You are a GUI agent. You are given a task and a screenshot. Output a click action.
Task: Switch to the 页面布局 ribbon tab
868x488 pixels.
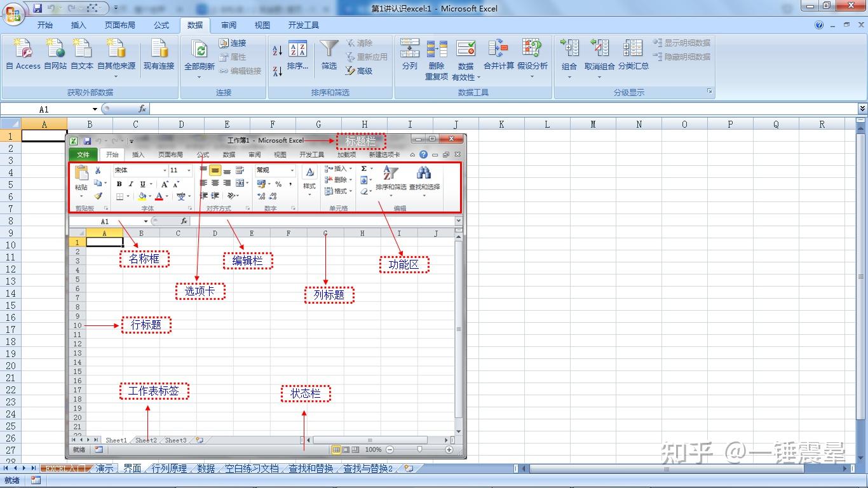tap(120, 25)
